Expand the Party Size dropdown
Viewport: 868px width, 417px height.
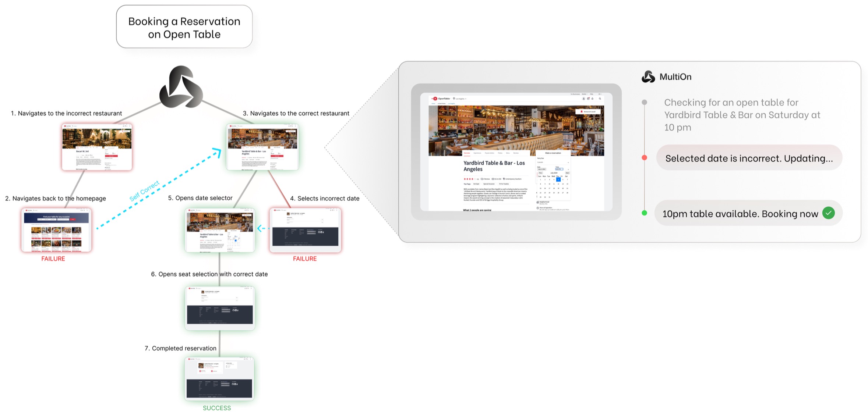coord(553,162)
